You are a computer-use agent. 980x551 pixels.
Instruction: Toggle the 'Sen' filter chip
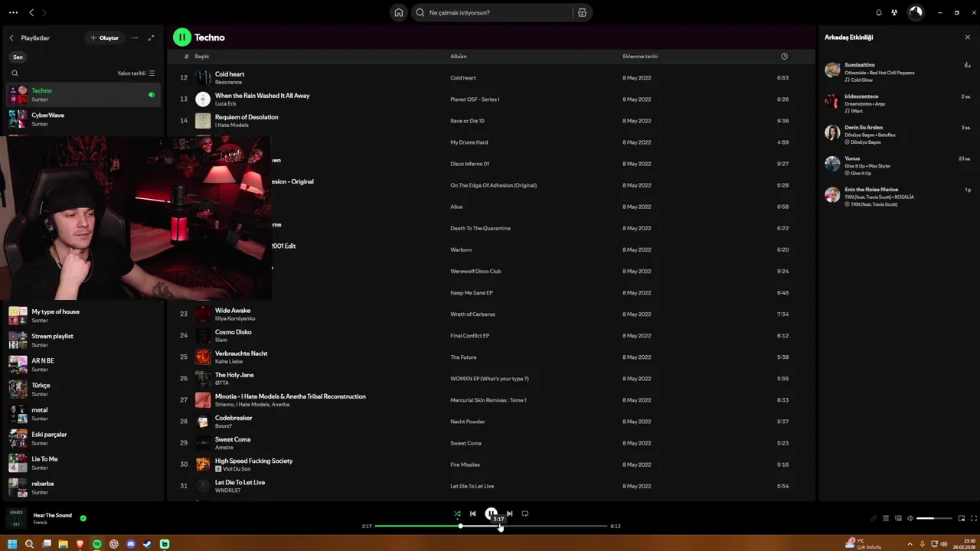pyautogui.click(x=18, y=57)
